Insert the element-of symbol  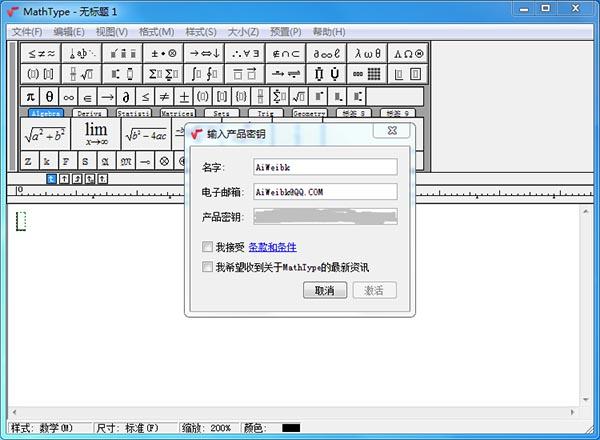point(88,97)
